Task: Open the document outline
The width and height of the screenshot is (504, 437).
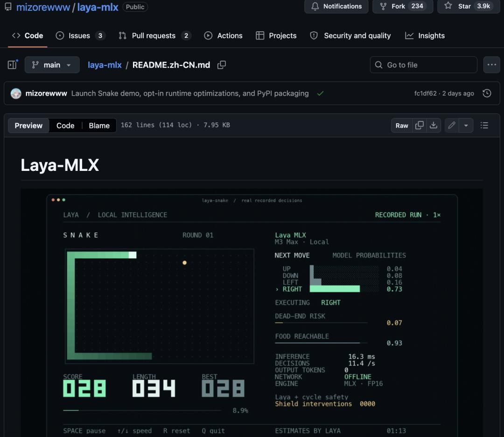Action: tap(484, 126)
